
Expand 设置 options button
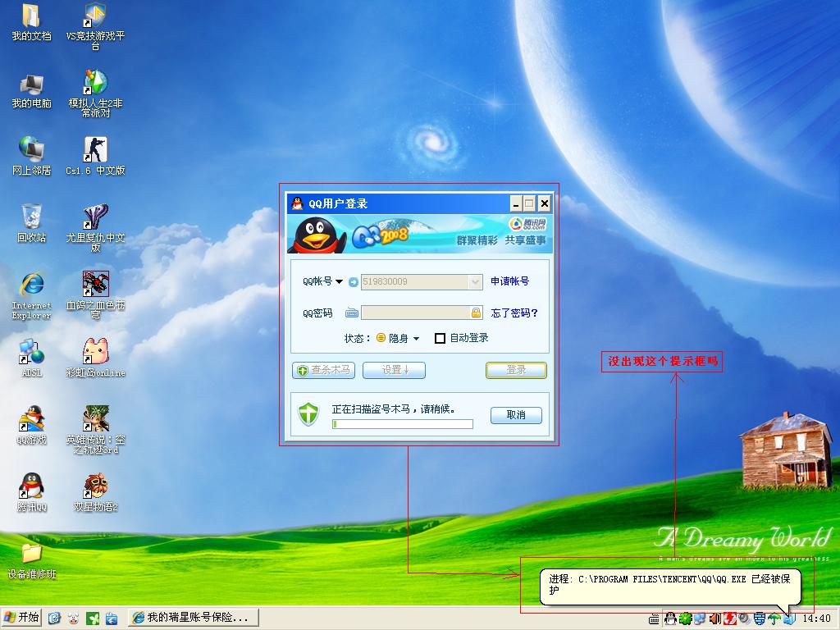click(x=394, y=370)
